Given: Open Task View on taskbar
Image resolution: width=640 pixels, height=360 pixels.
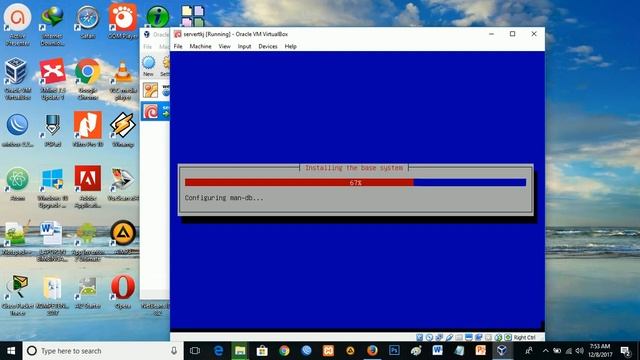Looking at the screenshot, I should 195,351.
